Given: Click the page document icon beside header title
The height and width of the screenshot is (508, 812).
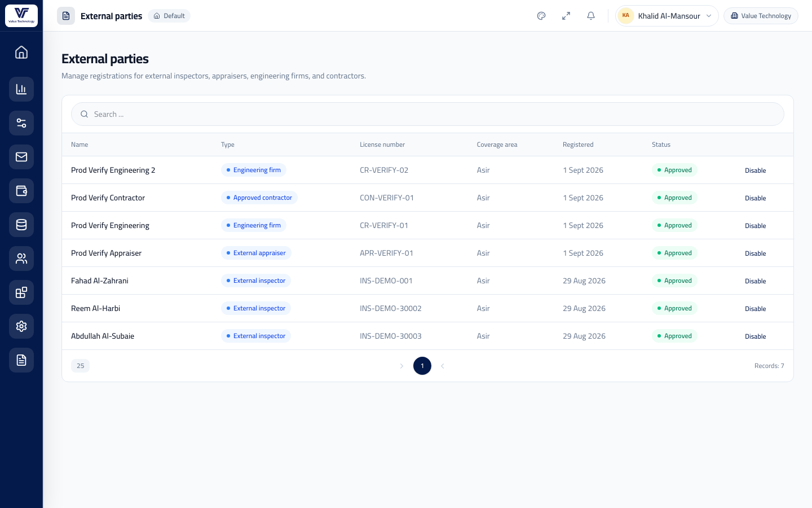Looking at the screenshot, I should 66,16.
